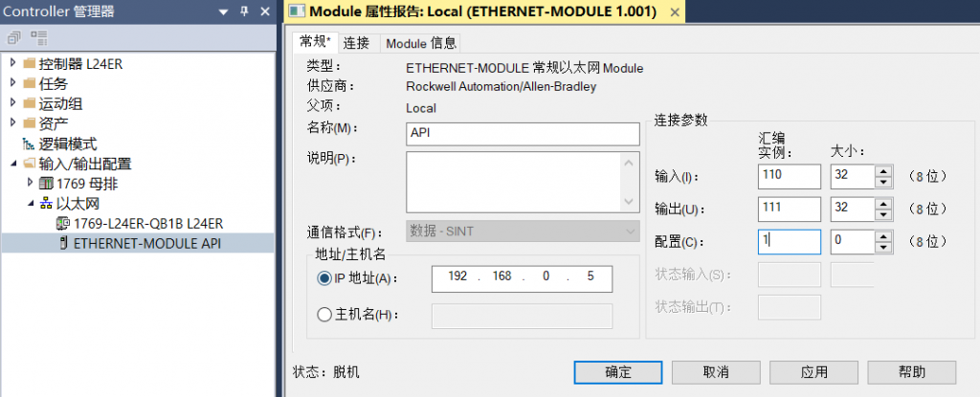
Task: Click the 输入 assembly instance field 110
Action: pos(789,176)
